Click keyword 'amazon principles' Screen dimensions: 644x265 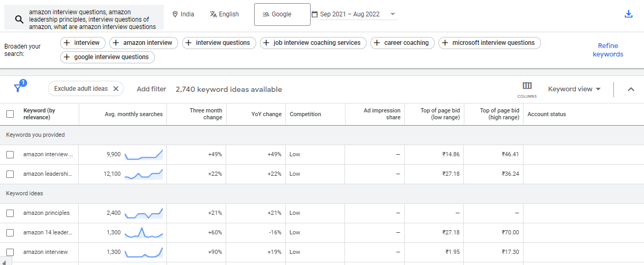[x=46, y=213]
